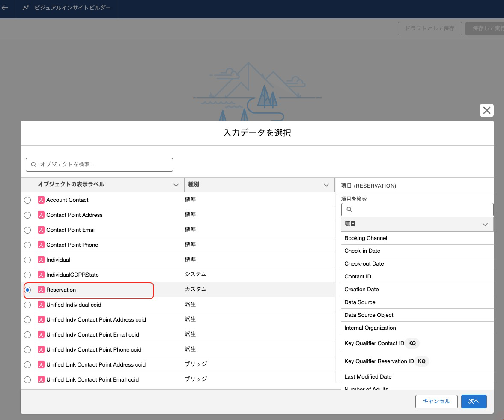
Task: Click KQ badge beside Key Qualifier Reservation ID
Action: [421, 361]
